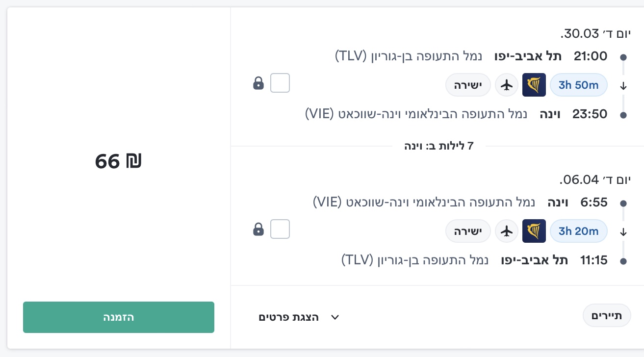This screenshot has width=644, height=357.
Task: Tick the checkbox for the 6:55 return flight
Action: (x=280, y=229)
